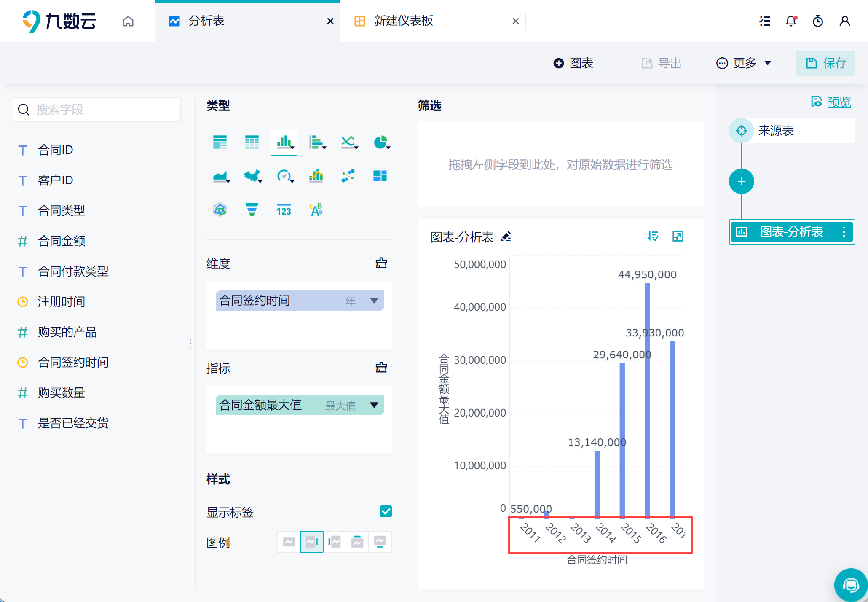Switch to the 新建仪表板 tab

(403, 21)
